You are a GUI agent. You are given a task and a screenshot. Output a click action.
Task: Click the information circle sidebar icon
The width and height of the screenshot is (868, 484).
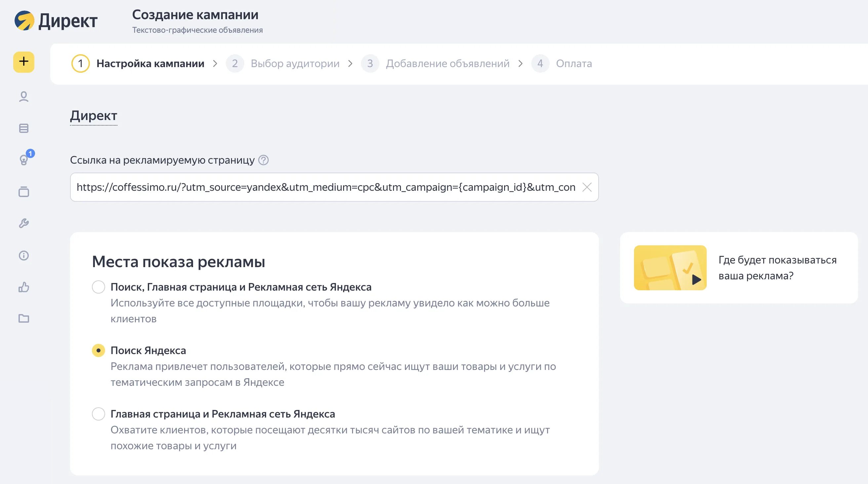(23, 256)
